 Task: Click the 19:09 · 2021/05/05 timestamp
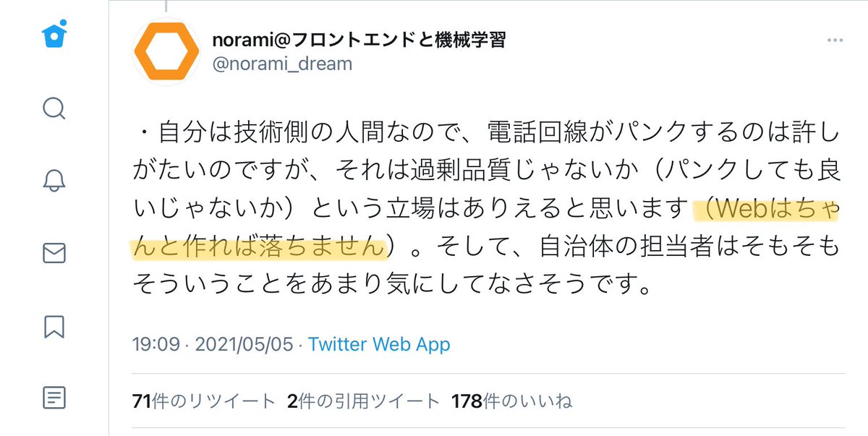[213, 344]
